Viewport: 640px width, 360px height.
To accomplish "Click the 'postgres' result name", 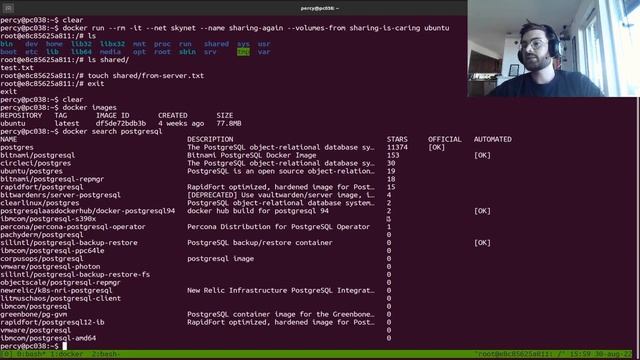I will click(x=17, y=147).
